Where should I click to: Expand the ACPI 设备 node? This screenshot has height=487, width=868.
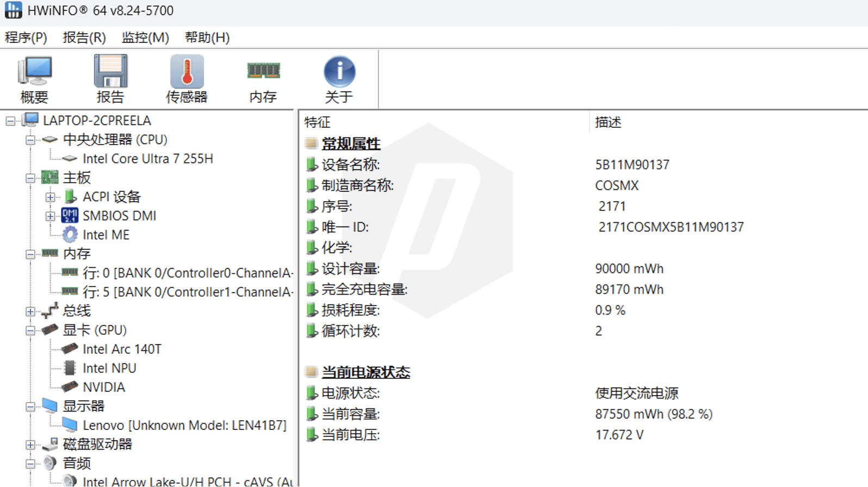coord(50,197)
